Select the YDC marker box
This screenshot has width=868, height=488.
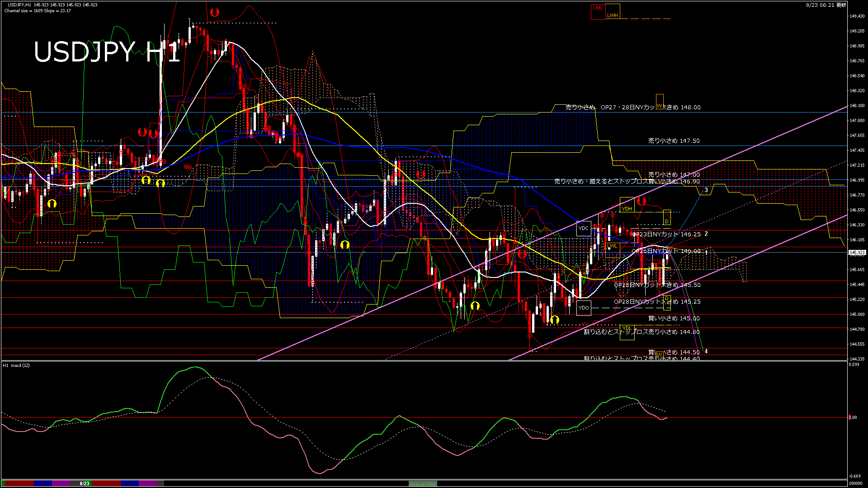[x=584, y=228]
